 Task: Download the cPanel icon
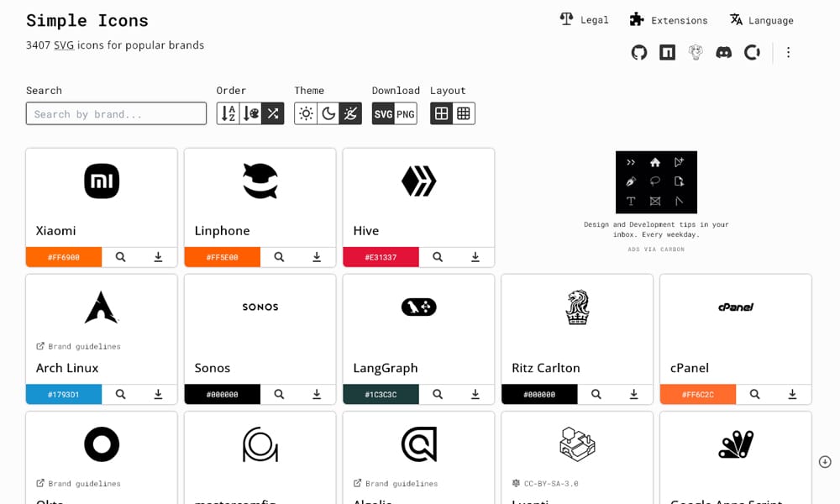click(792, 394)
